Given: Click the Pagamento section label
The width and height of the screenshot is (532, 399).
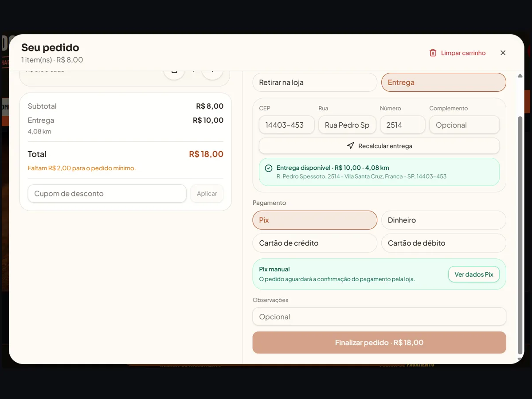Looking at the screenshot, I should [x=269, y=203].
